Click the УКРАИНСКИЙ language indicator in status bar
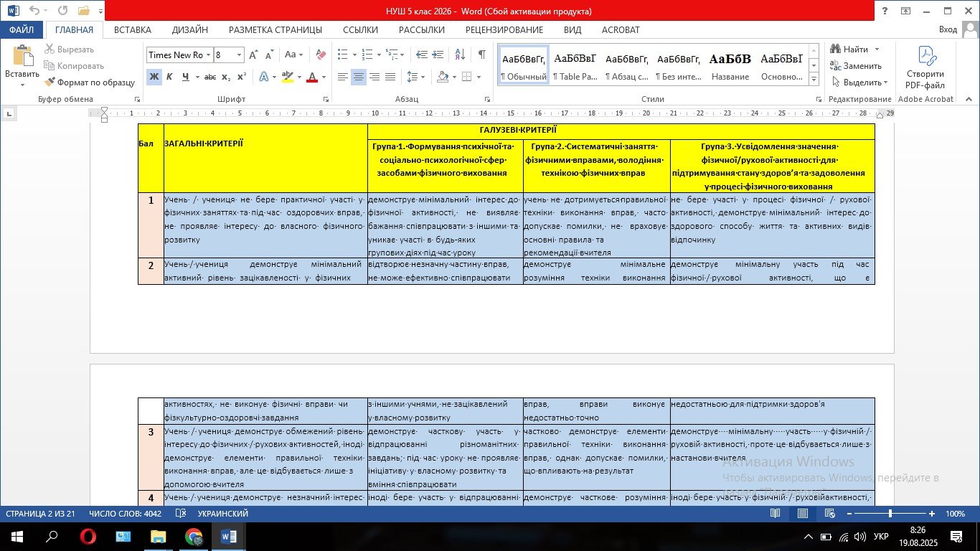Viewport: 980px width, 551px height. coord(222,514)
